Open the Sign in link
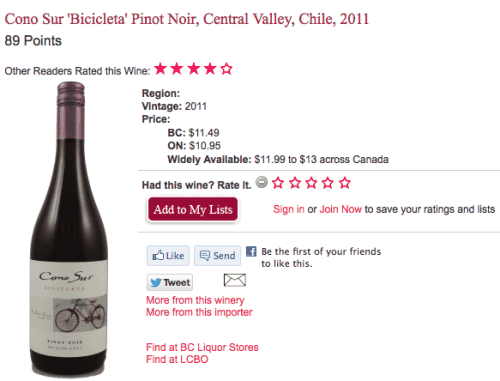Viewport: 500px width, 381px height. pyautogui.click(x=289, y=209)
